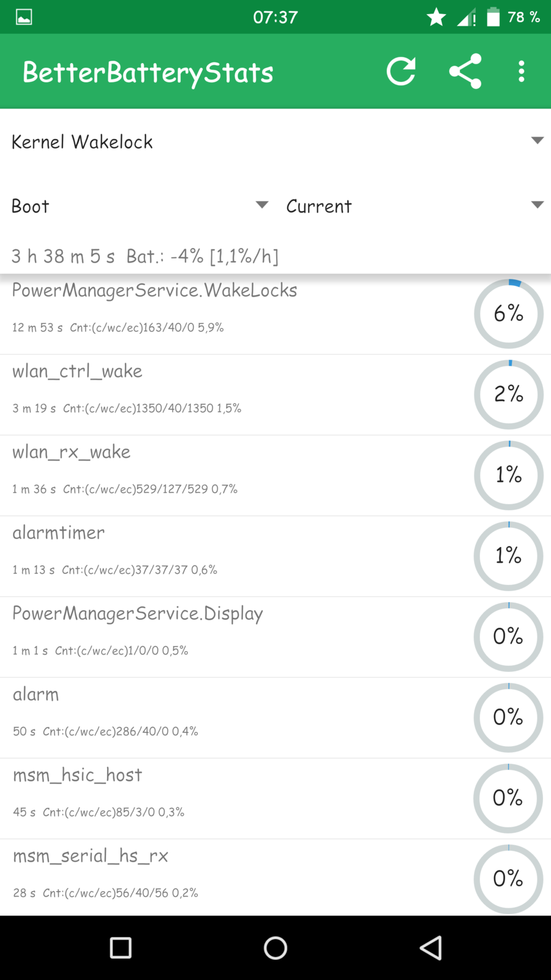Tap the refresh icon in toolbar

point(401,72)
